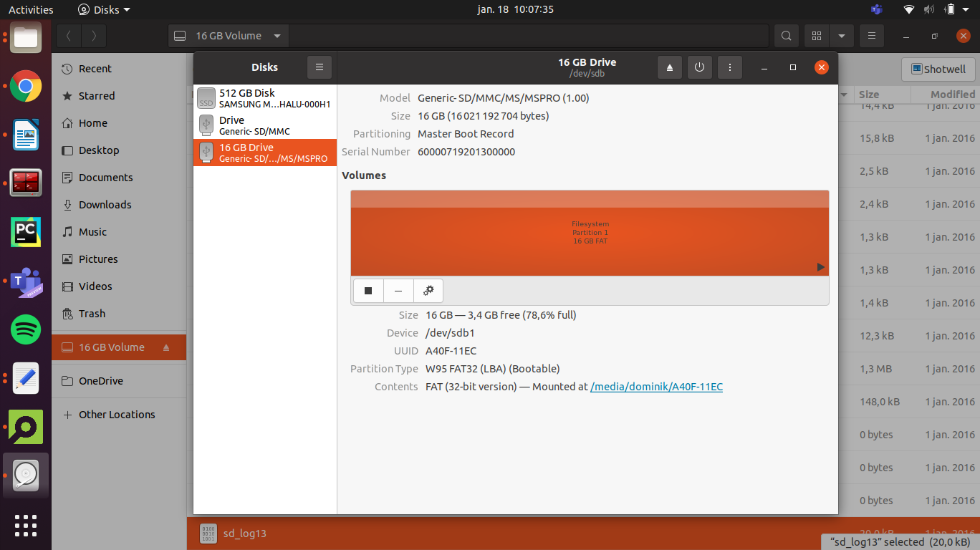
Task: Toggle the icon grid view in Files
Action: pyautogui.click(x=816, y=36)
